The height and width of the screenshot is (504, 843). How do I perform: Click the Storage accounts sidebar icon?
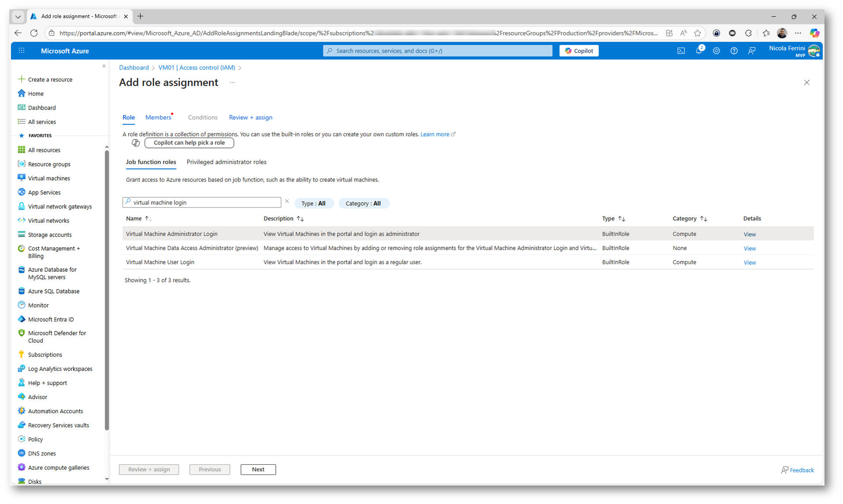(x=22, y=234)
